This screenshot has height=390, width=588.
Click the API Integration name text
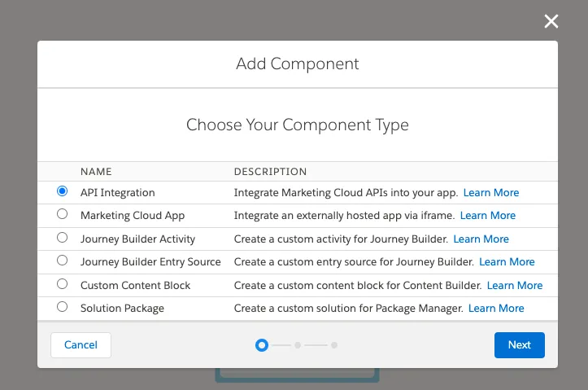[118, 193]
